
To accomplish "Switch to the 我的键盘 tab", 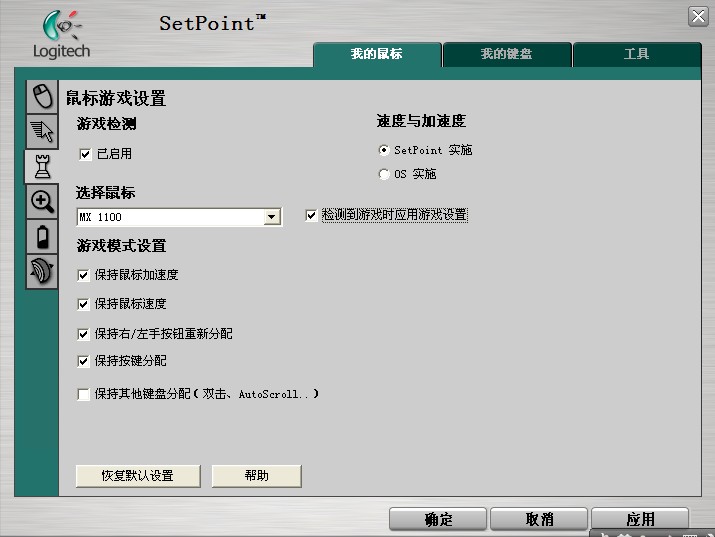I will 507,54.
